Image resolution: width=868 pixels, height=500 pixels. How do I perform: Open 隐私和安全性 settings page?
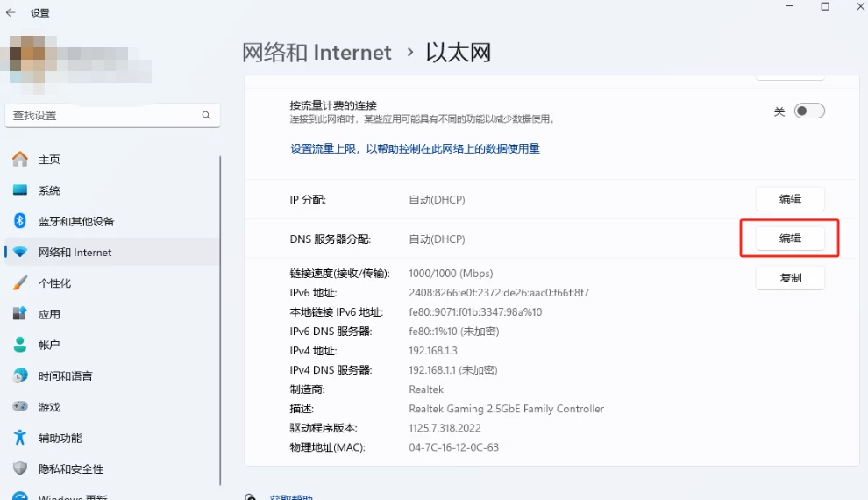coord(112,469)
